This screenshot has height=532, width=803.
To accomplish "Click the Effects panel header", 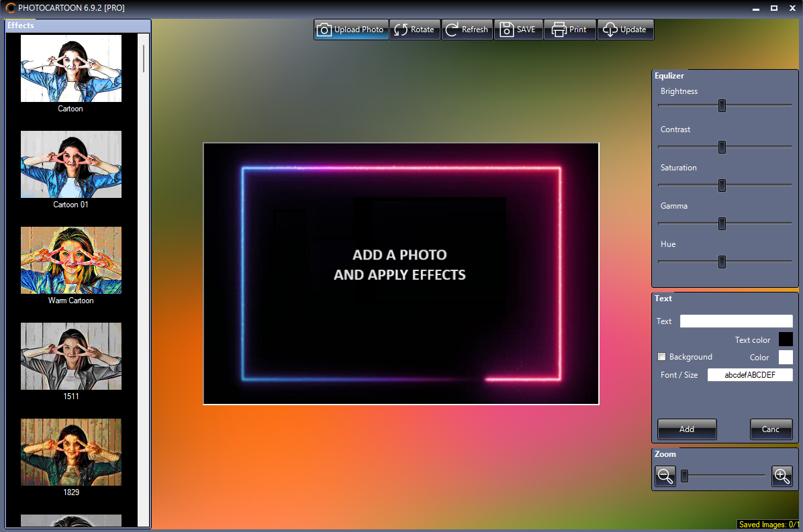I will point(78,25).
